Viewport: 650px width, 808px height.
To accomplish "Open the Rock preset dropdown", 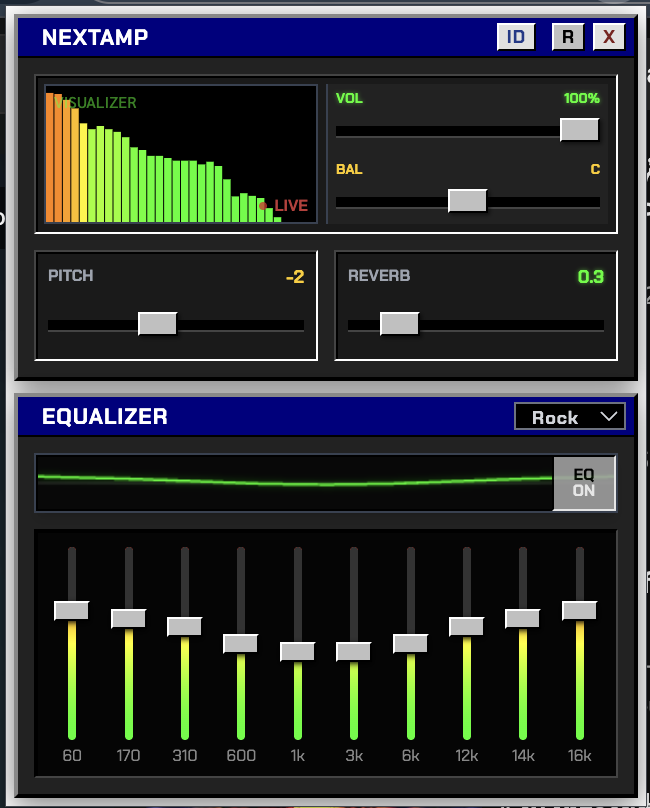I will (x=570, y=417).
